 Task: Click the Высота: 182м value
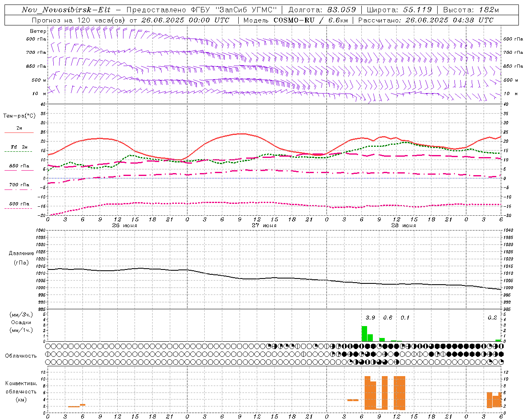[x=471, y=10]
